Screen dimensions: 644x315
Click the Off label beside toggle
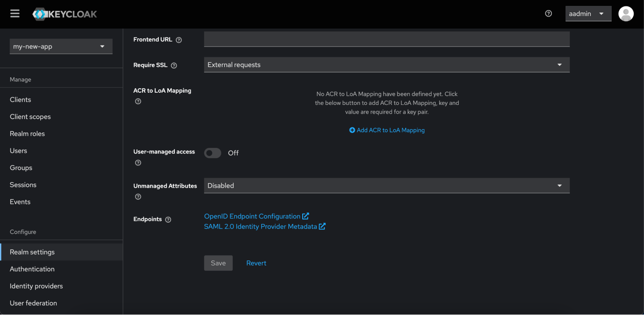[233, 153]
